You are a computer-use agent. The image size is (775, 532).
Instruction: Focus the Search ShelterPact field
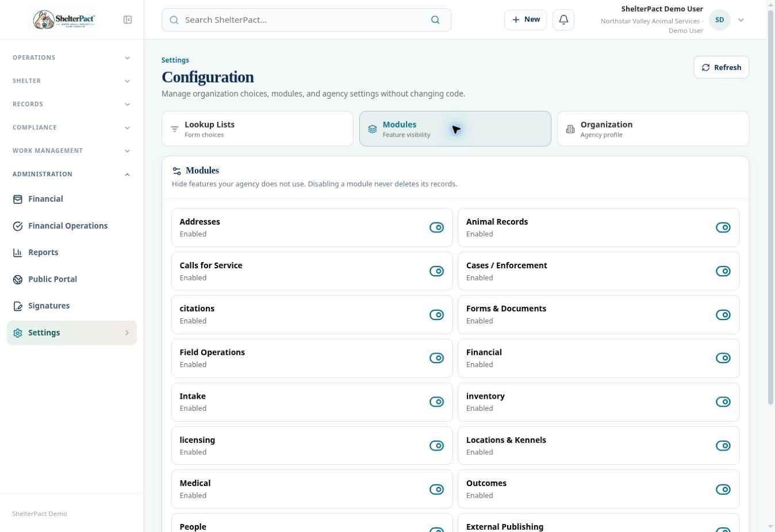tap(306, 20)
